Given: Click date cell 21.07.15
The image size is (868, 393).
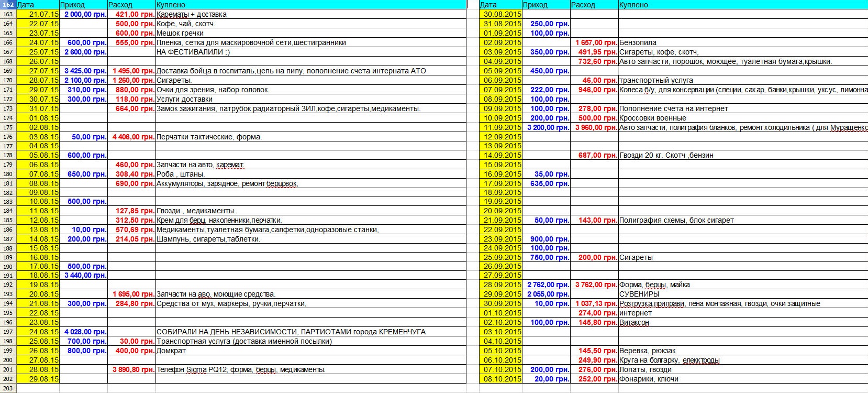Looking at the screenshot, I should coord(38,14).
